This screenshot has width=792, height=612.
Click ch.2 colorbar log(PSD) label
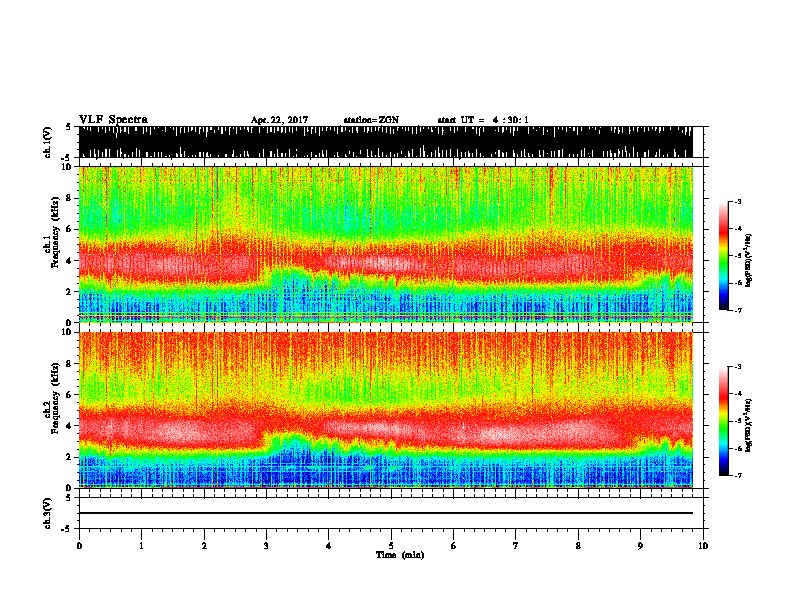point(749,425)
